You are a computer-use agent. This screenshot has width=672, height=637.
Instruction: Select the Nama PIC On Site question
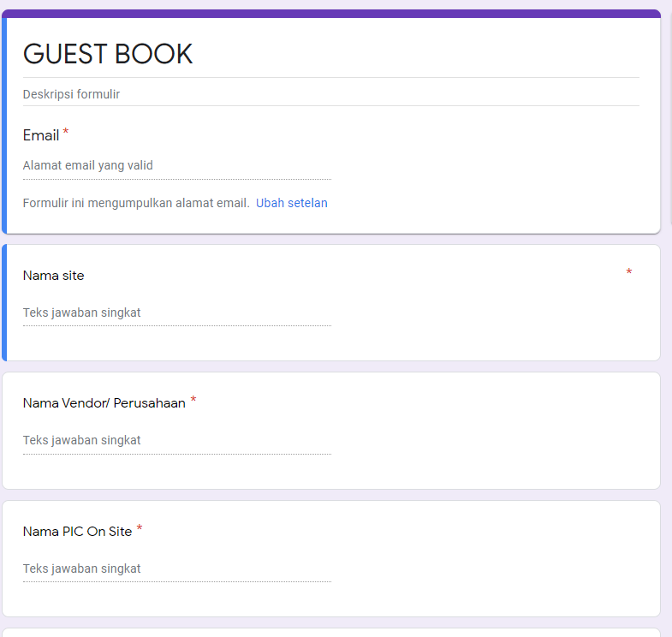click(78, 532)
